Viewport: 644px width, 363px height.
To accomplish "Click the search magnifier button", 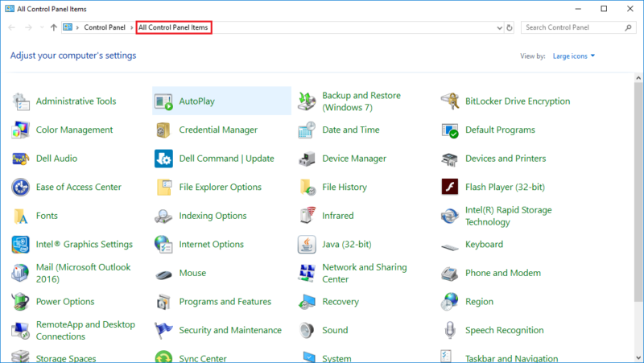I will (x=629, y=27).
